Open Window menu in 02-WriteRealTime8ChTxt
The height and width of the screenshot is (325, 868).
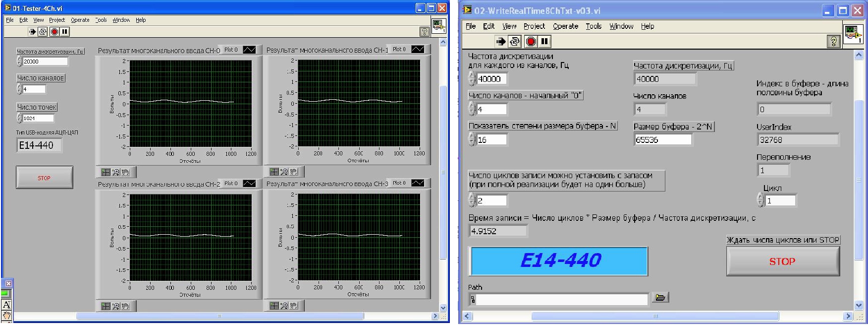point(621,26)
